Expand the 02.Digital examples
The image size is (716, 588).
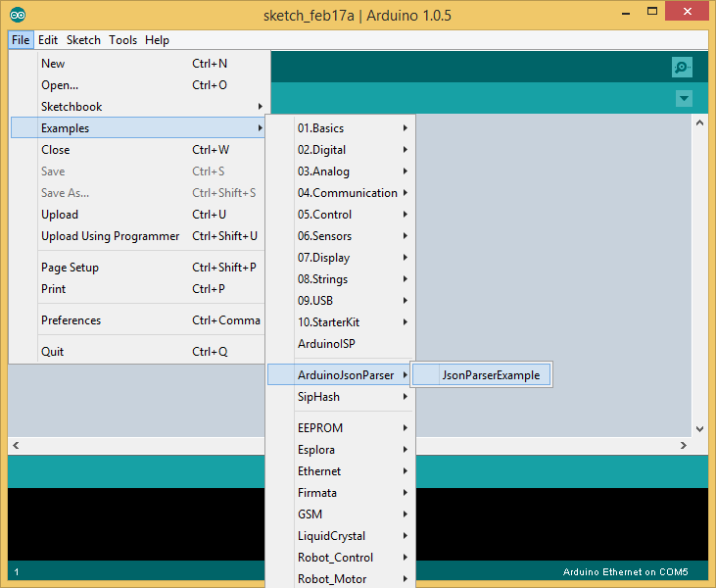(340, 149)
